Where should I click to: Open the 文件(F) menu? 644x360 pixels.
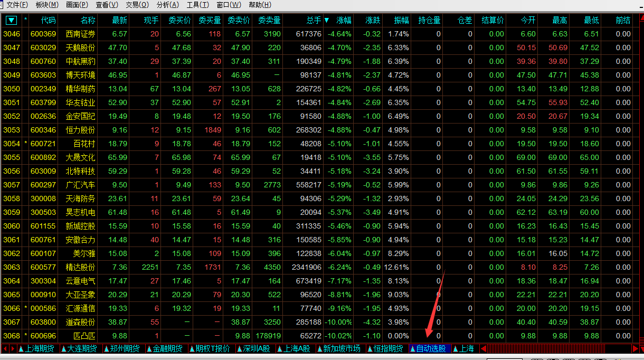[x=17, y=5]
